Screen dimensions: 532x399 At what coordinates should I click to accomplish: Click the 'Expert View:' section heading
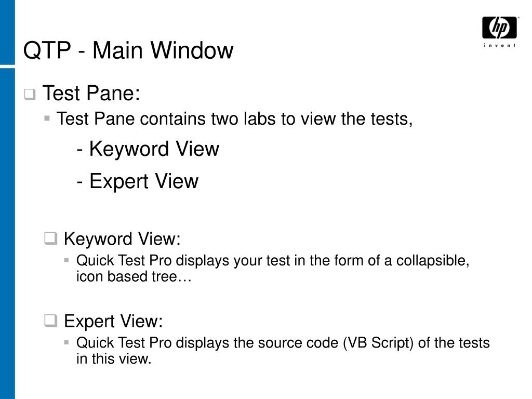tap(113, 321)
